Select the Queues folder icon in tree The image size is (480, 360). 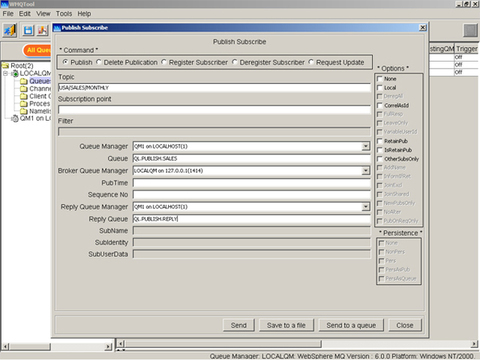(x=23, y=81)
